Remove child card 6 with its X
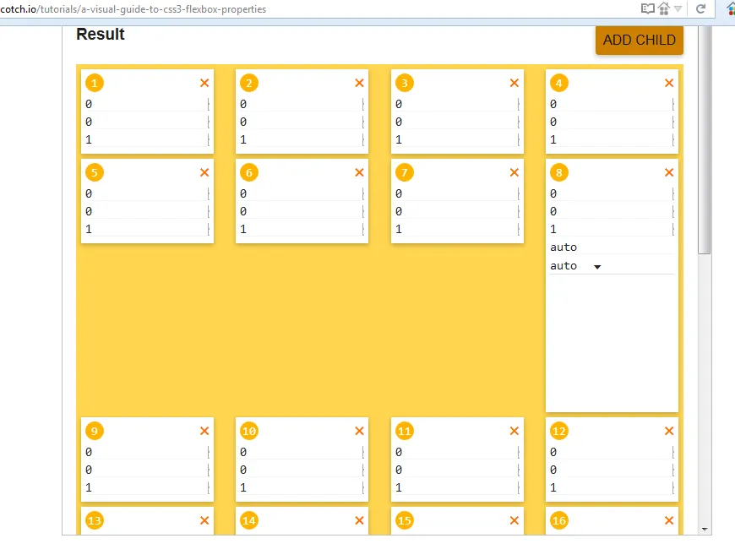Image resolution: width=735 pixels, height=560 pixels. (x=360, y=172)
